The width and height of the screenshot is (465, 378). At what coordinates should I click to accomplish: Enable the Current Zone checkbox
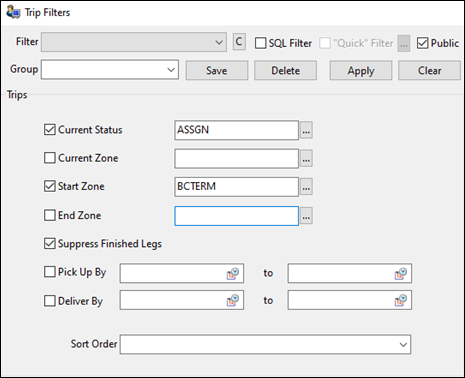[x=50, y=158]
